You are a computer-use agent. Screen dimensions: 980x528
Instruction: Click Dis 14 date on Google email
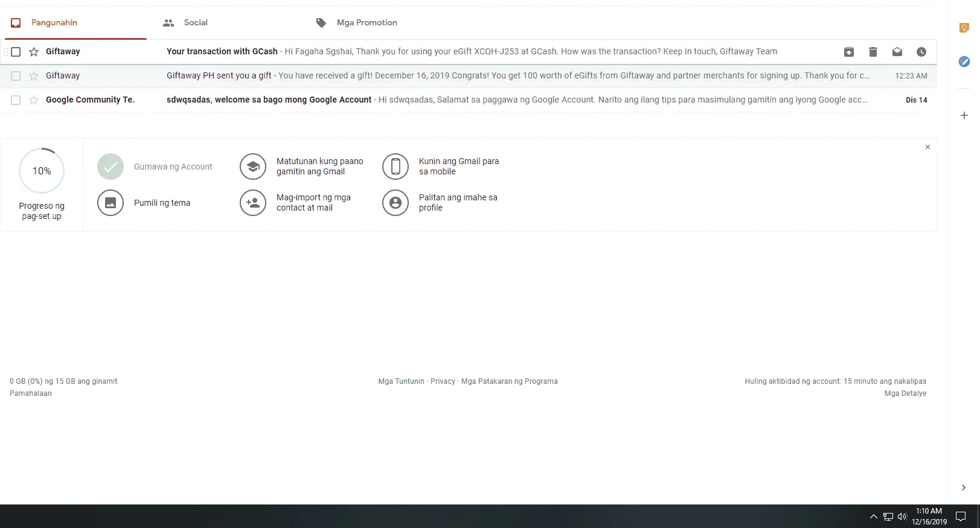tap(916, 100)
